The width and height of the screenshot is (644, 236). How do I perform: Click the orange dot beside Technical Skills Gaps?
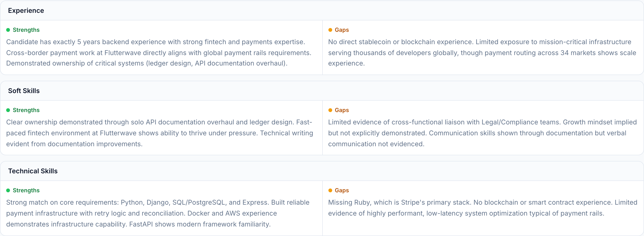click(330, 190)
